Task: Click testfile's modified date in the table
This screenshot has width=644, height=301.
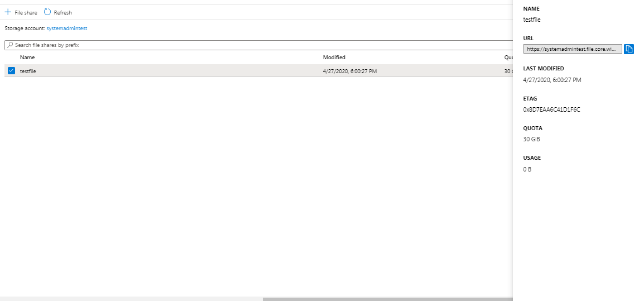Action: [349, 71]
